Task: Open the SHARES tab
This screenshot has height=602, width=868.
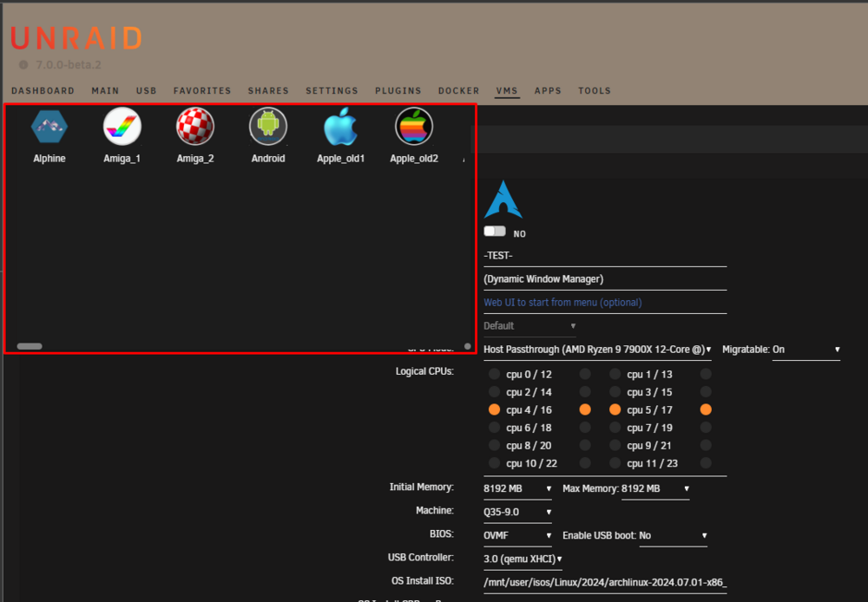Action: click(268, 91)
